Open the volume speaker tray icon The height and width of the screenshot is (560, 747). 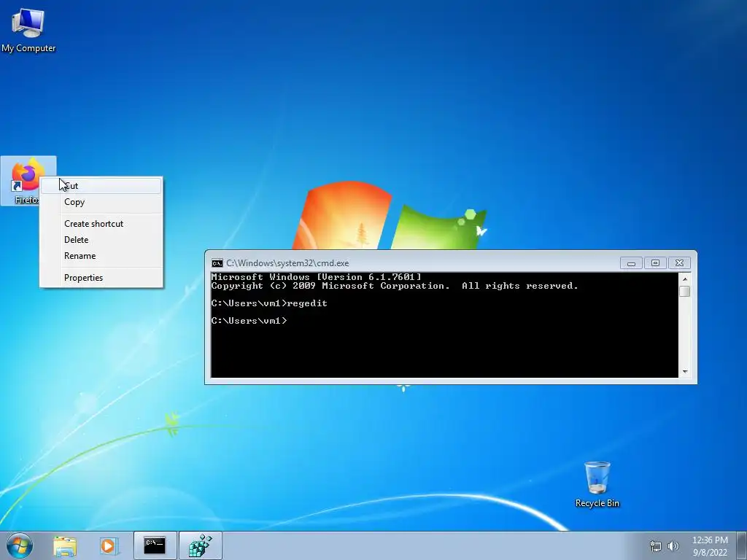tap(673, 546)
